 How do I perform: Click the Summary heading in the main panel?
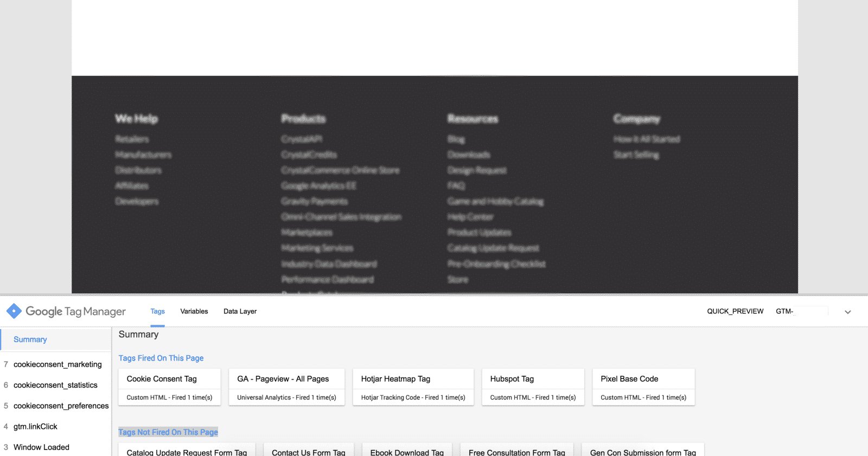pyautogui.click(x=138, y=335)
